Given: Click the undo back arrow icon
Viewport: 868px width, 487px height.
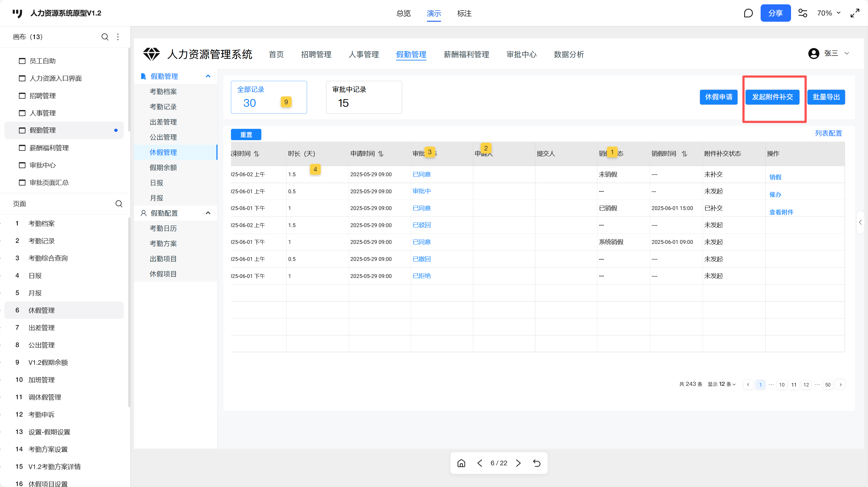Looking at the screenshot, I should [x=537, y=463].
